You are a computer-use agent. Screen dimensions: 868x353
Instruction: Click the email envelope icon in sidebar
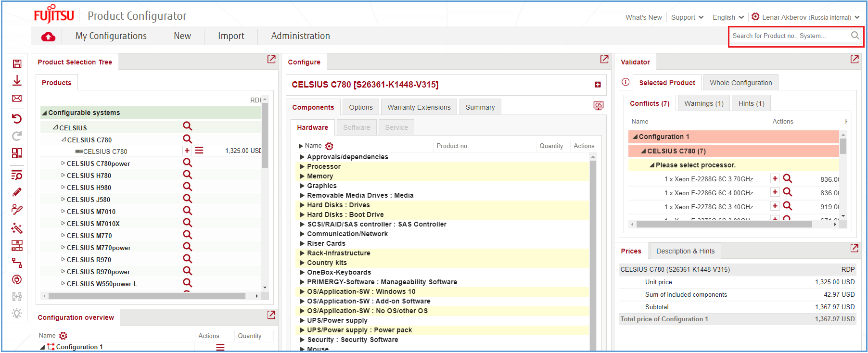[x=17, y=99]
